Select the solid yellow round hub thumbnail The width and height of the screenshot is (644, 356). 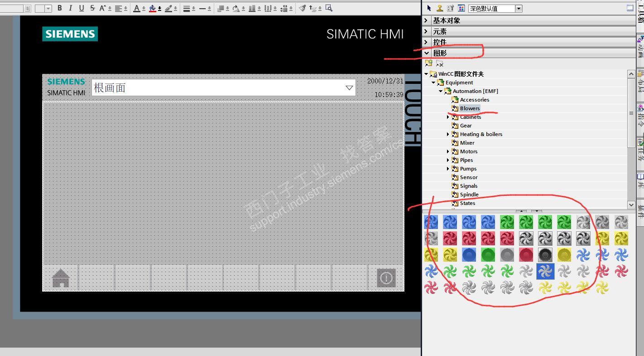click(x=564, y=255)
